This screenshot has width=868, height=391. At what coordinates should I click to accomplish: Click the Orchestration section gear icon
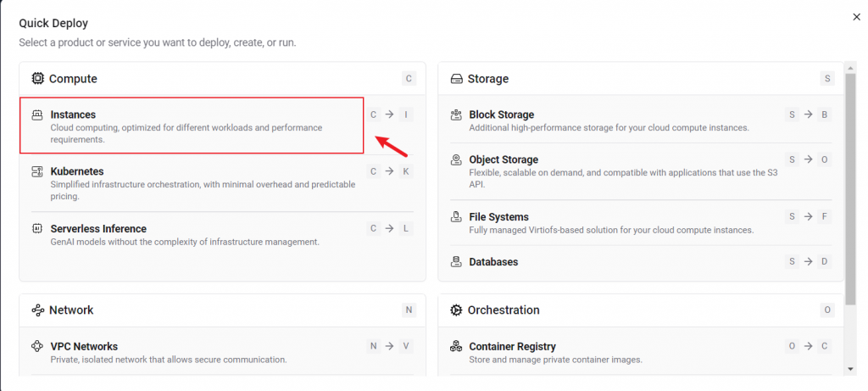pos(456,310)
